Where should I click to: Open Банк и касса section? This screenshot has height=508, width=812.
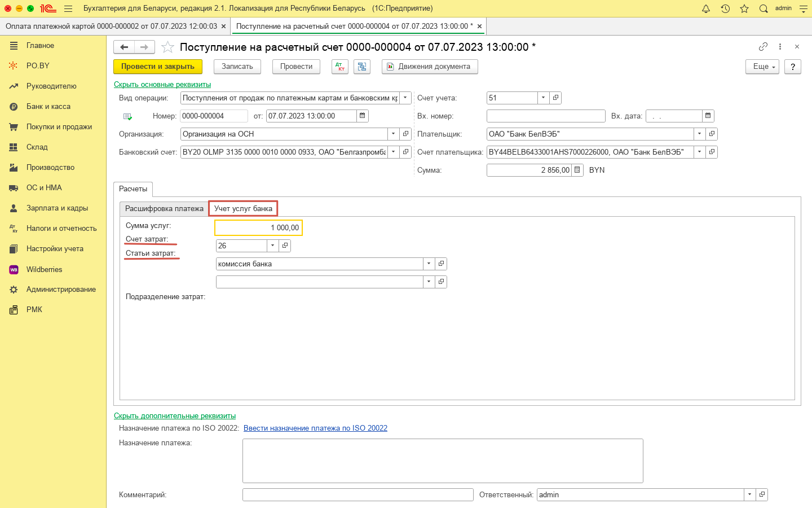point(48,106)
